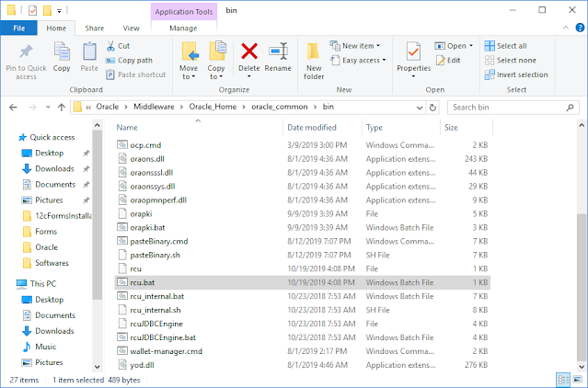Viewport: 588px width, 388px height.
Task: Open the Open button dropdown arrow
Action: coord(470,46)
